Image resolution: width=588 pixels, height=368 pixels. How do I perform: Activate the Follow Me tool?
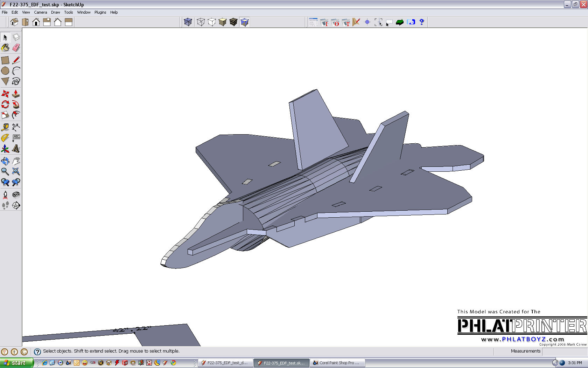pos(16,104)
